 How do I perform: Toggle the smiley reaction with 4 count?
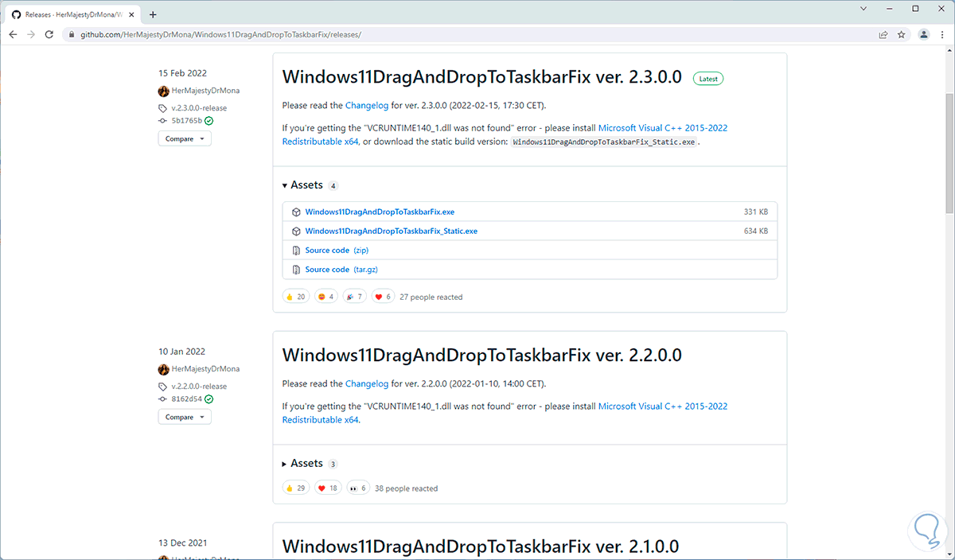326,297
